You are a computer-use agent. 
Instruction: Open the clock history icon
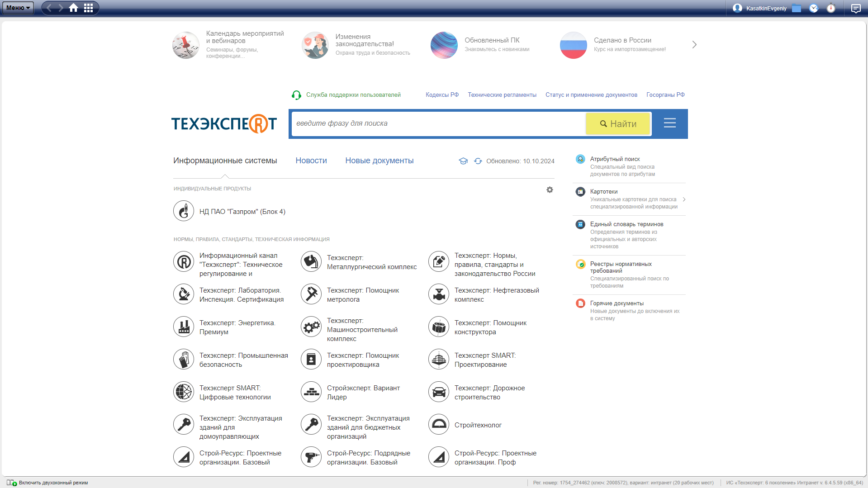(814, 8)
